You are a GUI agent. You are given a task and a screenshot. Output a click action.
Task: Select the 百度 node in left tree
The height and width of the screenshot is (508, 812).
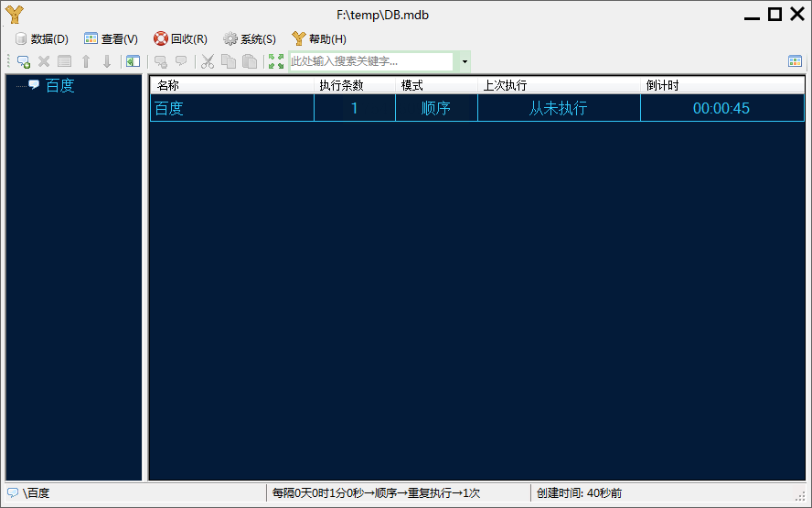60,85
